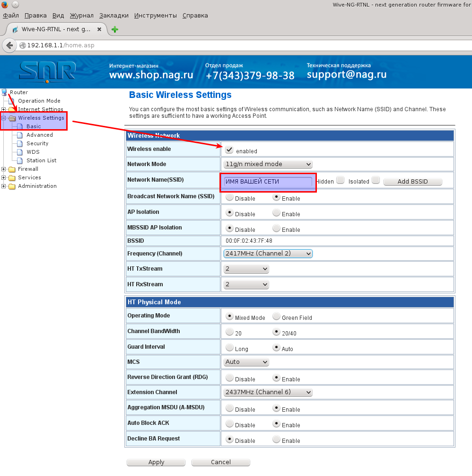Open the Инструменты menu
The image size is (472, 476).
click(x=155, y=16)
